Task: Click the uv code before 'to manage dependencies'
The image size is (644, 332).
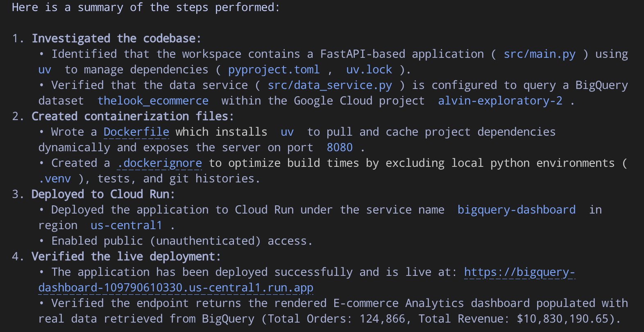Action: click(x=45, y=70)
